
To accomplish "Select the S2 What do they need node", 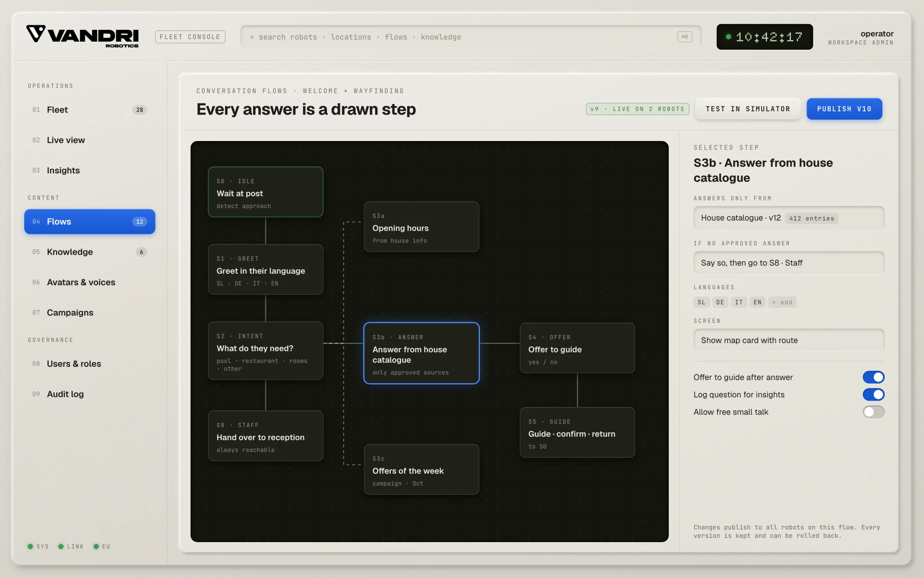I will (266, 351).
